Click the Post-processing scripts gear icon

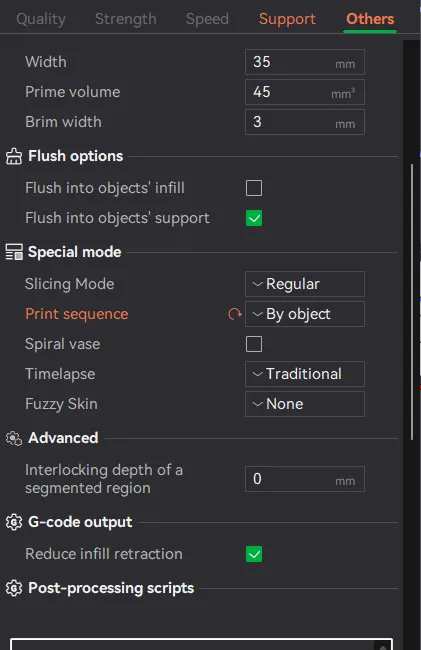point(14,588)
